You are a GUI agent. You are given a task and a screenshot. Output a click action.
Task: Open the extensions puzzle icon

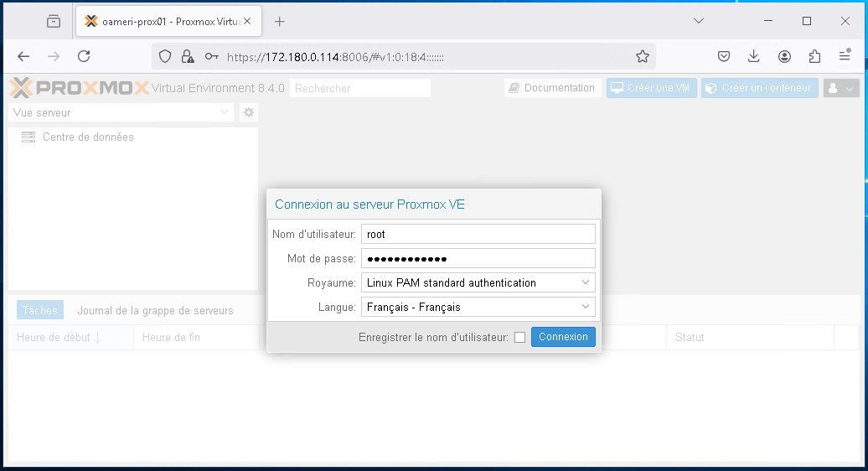tap(814, 56)
